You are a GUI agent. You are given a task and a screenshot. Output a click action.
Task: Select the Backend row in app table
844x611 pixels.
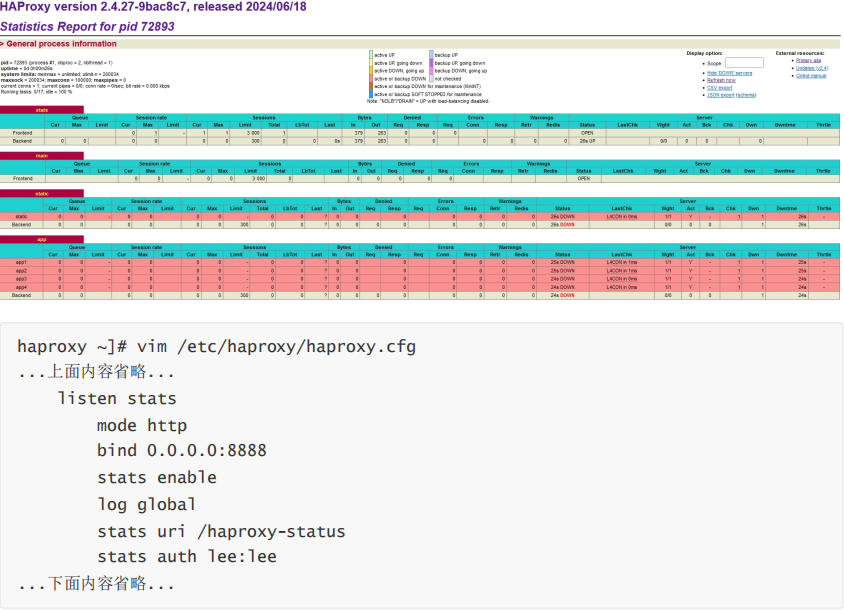tap(420, 295)
